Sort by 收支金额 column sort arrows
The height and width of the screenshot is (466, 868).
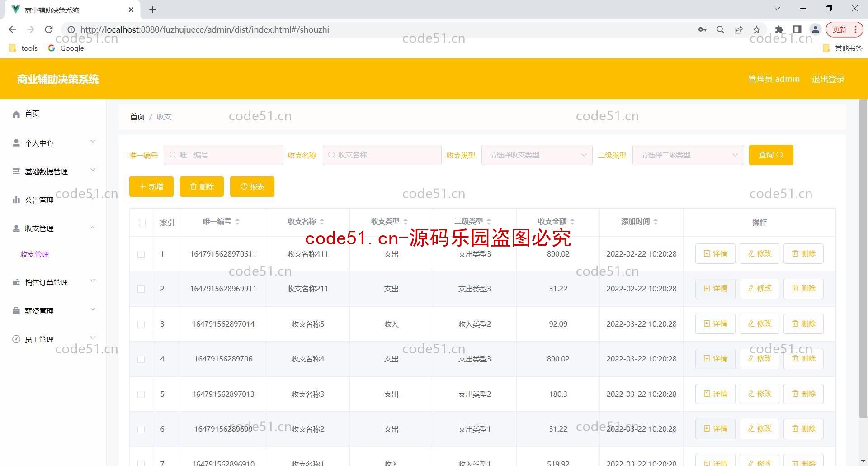572,222
